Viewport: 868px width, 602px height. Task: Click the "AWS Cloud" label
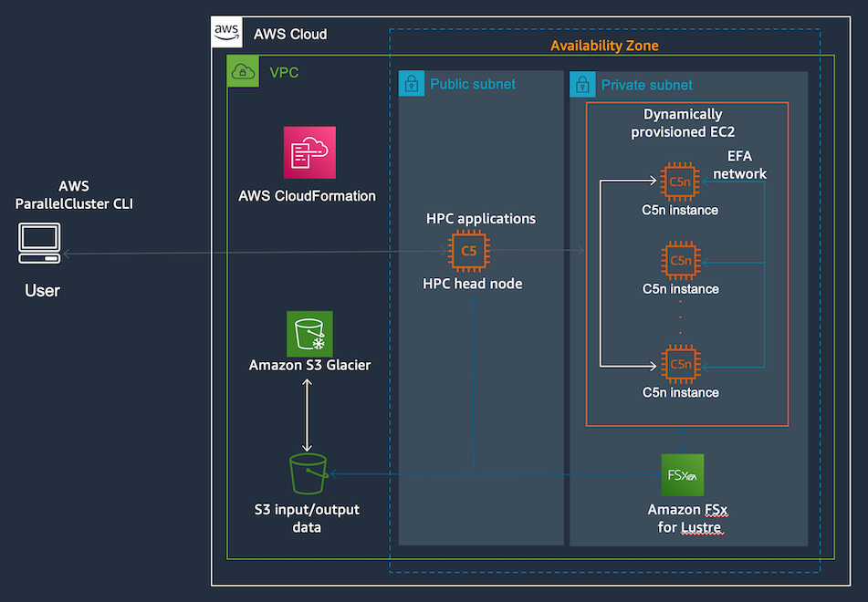point(290,35)
